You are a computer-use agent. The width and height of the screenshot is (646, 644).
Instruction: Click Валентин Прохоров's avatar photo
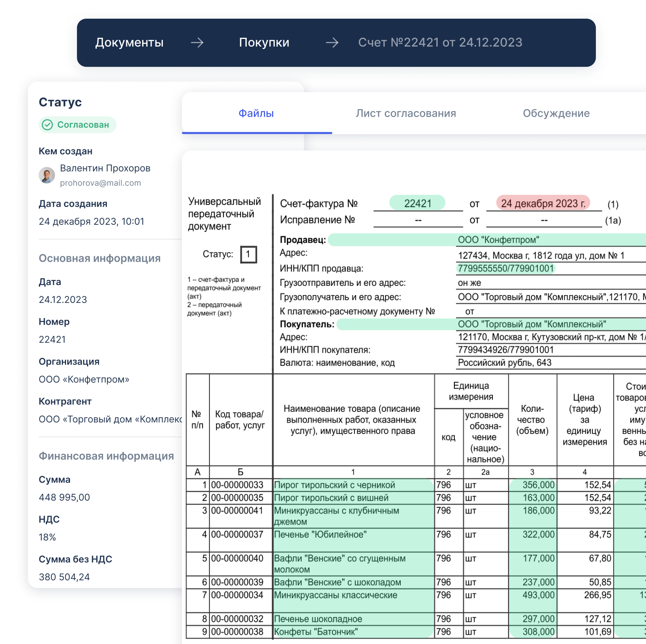[47, 175]
